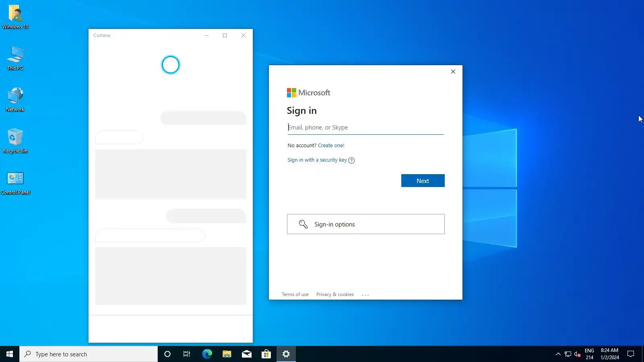Open Cortana from the taskbar circle icon

(167, 354)
